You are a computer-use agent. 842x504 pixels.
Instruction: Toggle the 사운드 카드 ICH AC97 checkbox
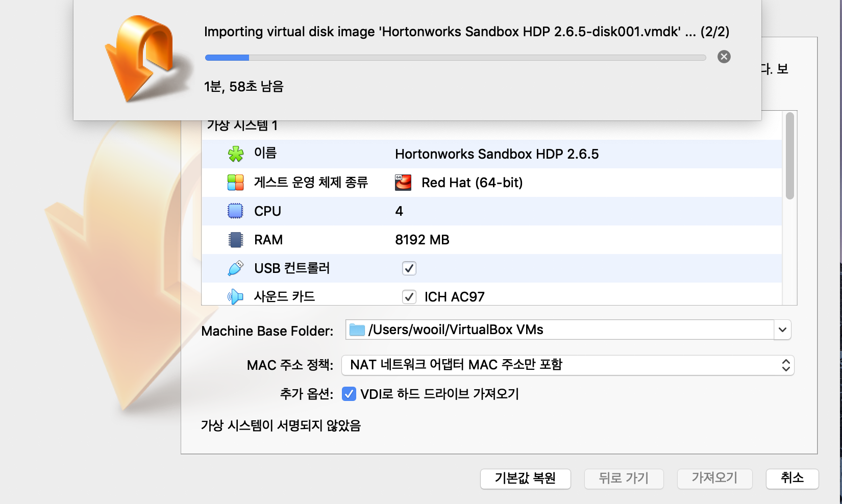(409, 297)
